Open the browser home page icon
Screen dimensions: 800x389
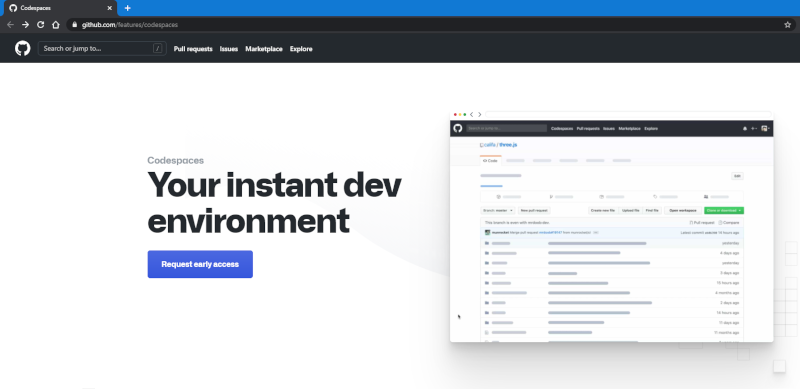click(x=56, y=25)
